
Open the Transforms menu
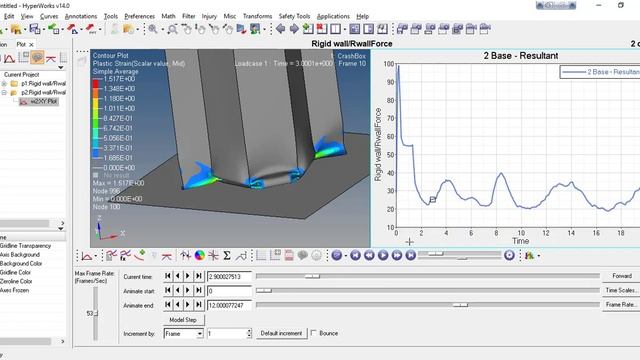[257, 16]
